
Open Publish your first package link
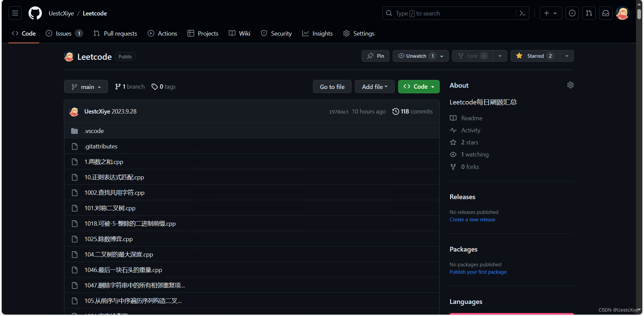pyautogui.click(x=478, y=272)
